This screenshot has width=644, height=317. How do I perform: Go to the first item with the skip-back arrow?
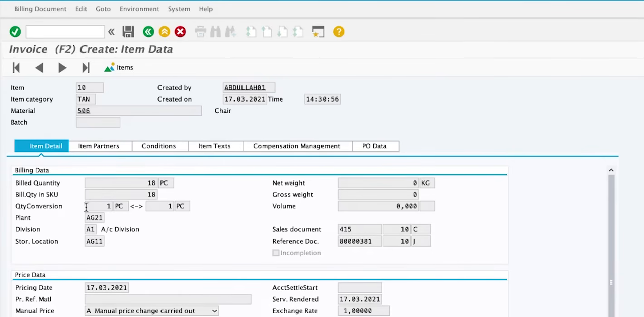[16, 67]
